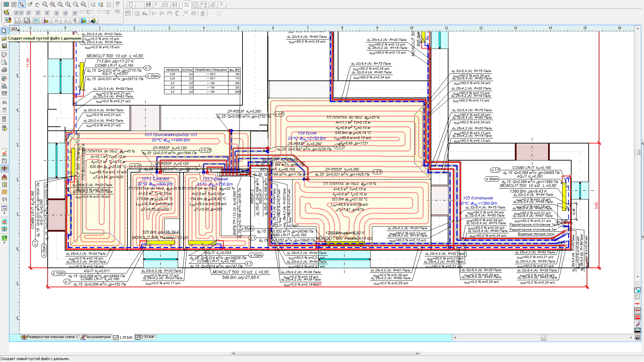Open Развернутая плоская схема 1 tab

(x=50, y=337)
